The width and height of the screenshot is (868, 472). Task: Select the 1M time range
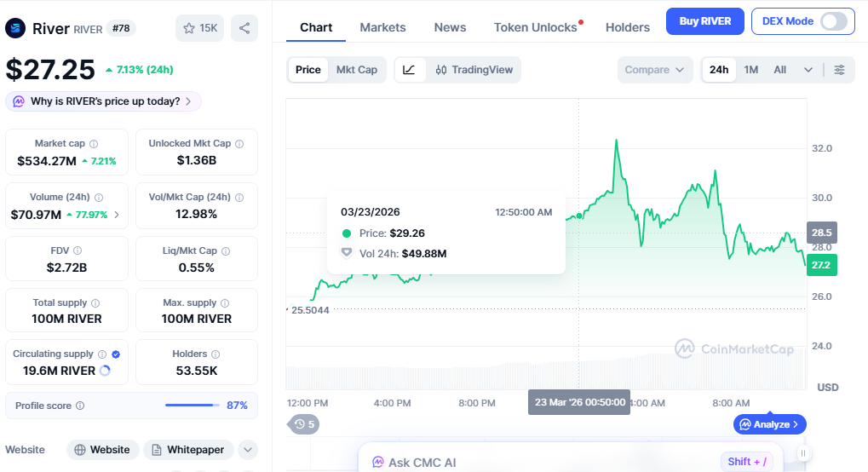point(750,70)
